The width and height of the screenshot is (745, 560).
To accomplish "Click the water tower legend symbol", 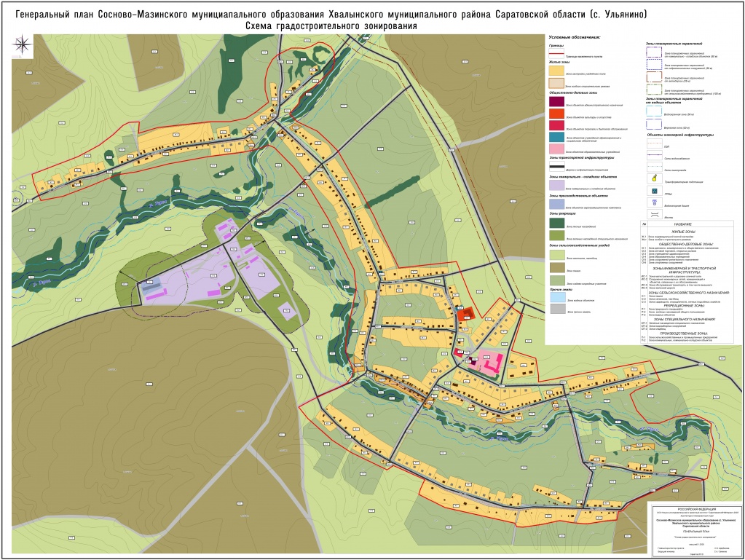I will [x=655, y=203].
